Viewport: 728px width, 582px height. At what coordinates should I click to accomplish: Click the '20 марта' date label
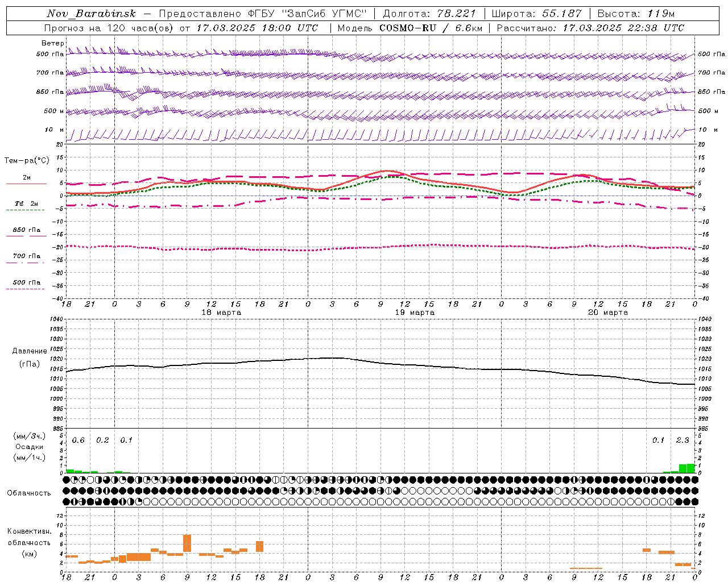click(x=608, y=313)
